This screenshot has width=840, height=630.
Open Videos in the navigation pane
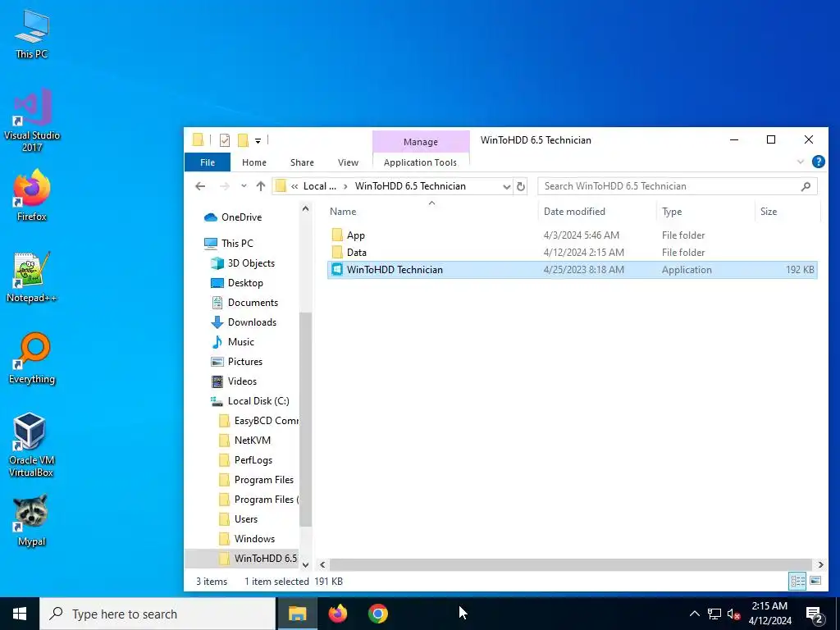[242, 381]
